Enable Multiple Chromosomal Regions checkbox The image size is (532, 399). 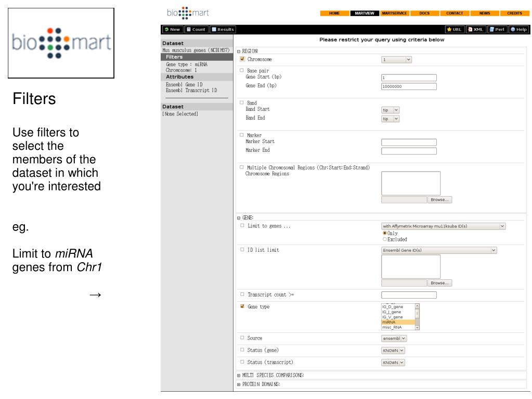(242, 168)
